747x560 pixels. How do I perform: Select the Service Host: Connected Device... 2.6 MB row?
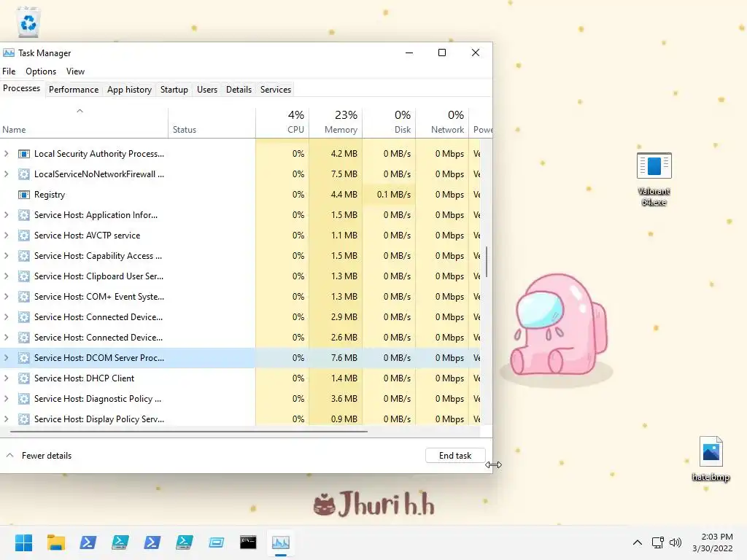pos(240,338)
